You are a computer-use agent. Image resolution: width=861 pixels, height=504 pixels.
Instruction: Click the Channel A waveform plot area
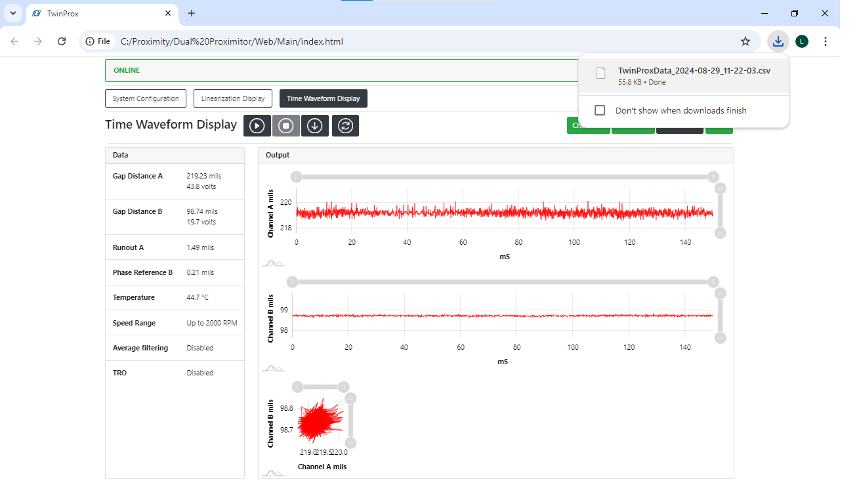click(505, 212)
